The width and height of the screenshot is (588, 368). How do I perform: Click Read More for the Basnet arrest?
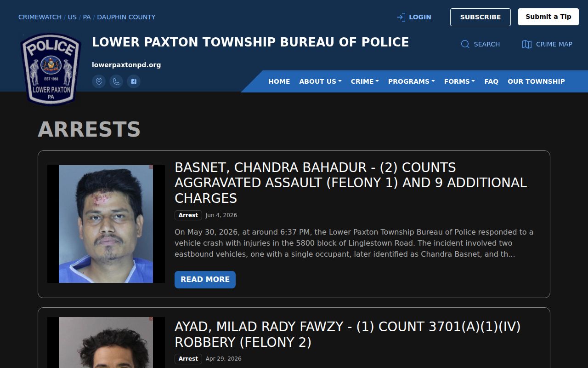pyautogui.click(x=205, y=280)
